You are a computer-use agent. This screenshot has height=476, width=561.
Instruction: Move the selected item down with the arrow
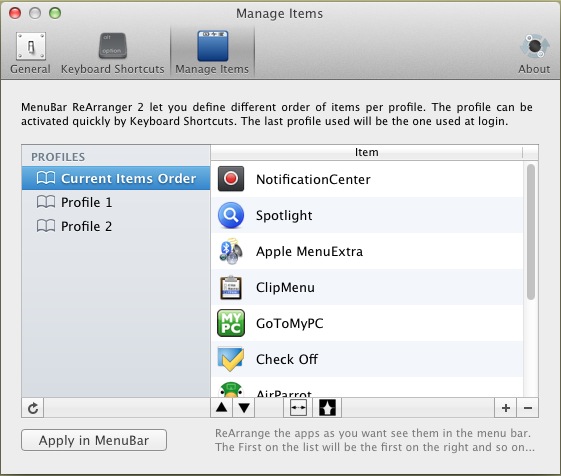pyautogui.click(x=244, y=408)
